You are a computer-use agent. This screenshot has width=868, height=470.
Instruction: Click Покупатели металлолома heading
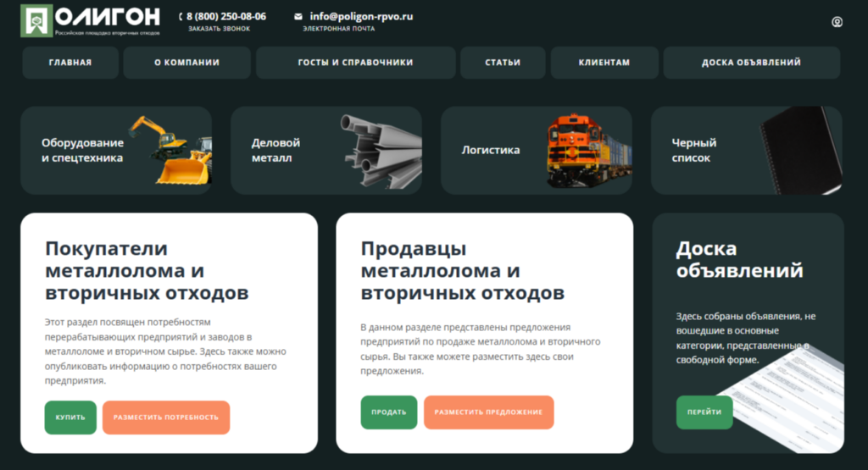[x=147, y=270]
